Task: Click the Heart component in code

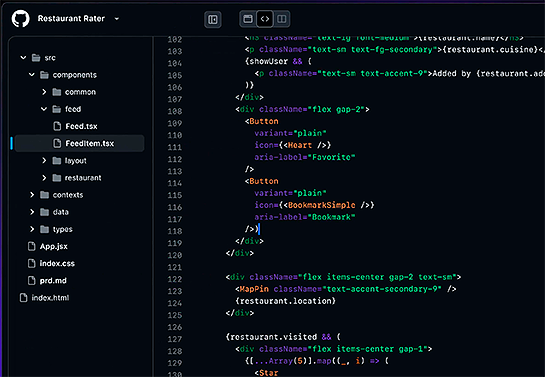Action: pos(300,145)
